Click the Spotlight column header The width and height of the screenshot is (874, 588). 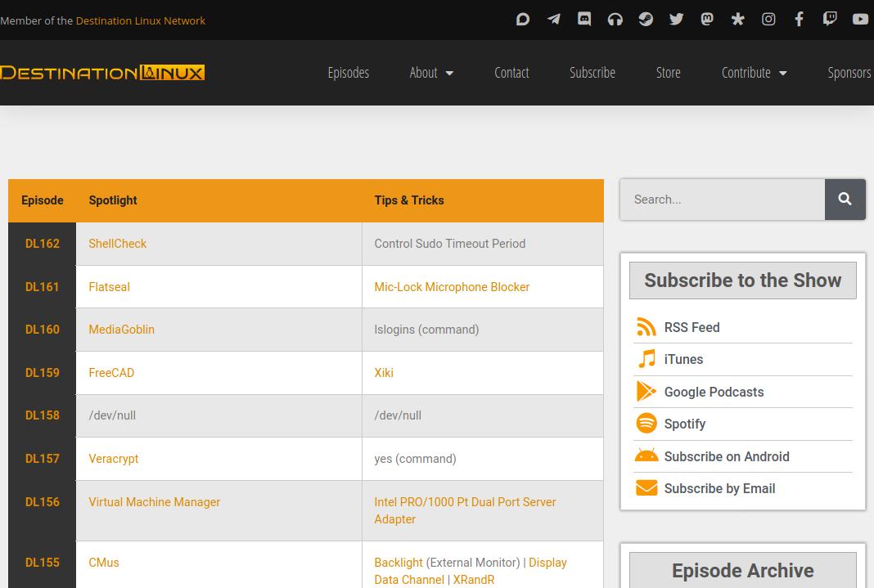[113, 200]
